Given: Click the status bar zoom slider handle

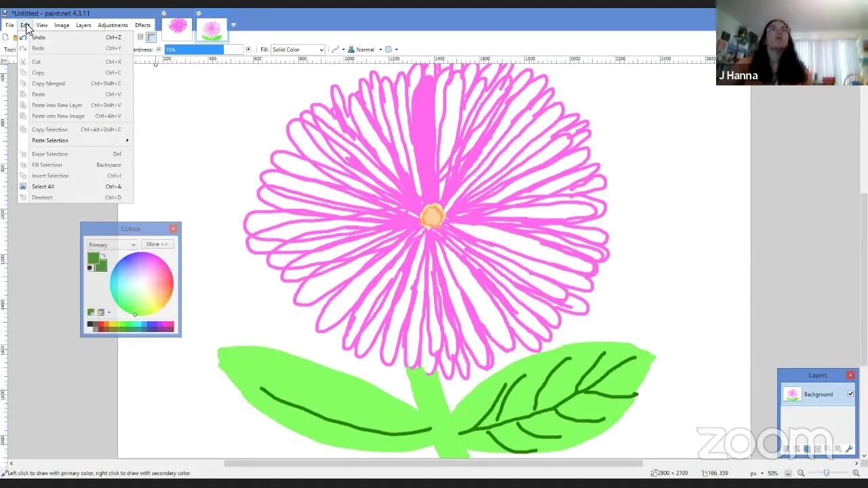Looking at the screenshot, I should pos(826,473).
